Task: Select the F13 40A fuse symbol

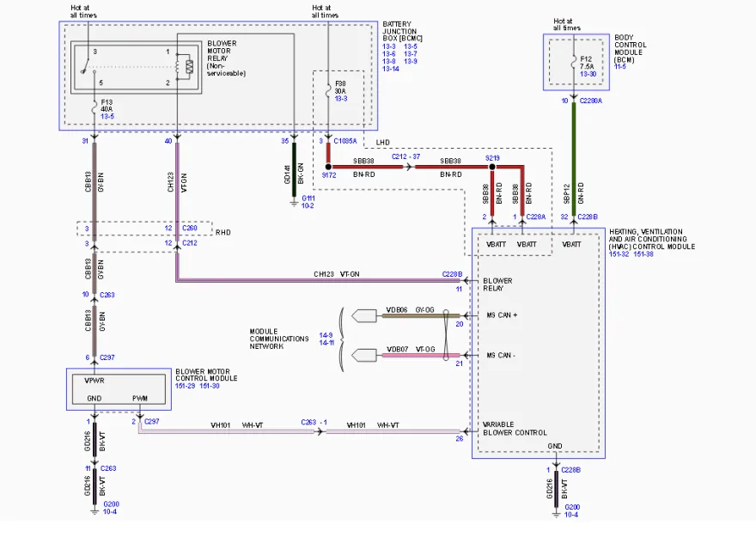Action: click(x=94, y=109)
